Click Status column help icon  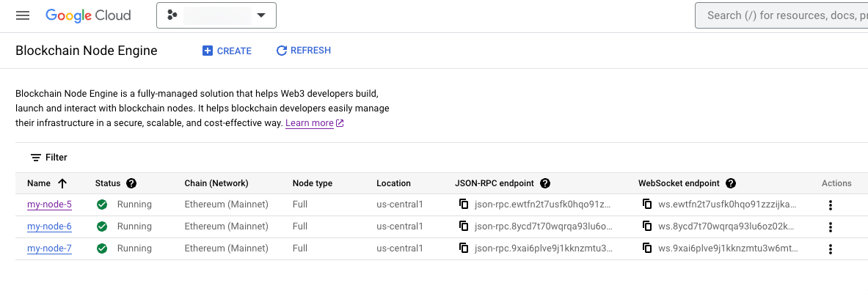pos(131,183)
